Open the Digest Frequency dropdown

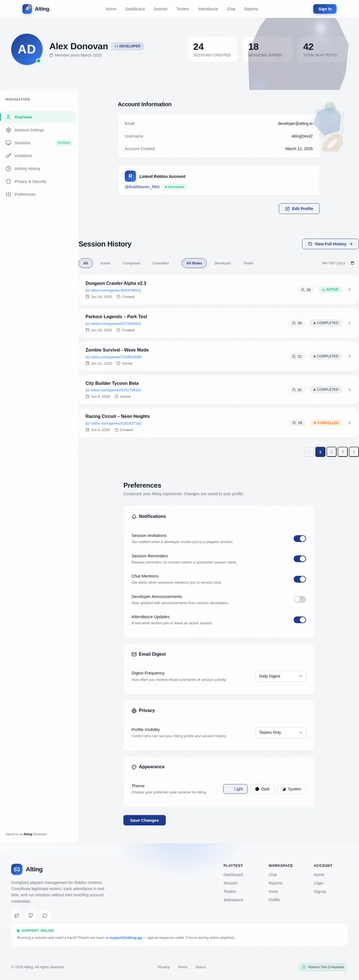coord(280,676)
